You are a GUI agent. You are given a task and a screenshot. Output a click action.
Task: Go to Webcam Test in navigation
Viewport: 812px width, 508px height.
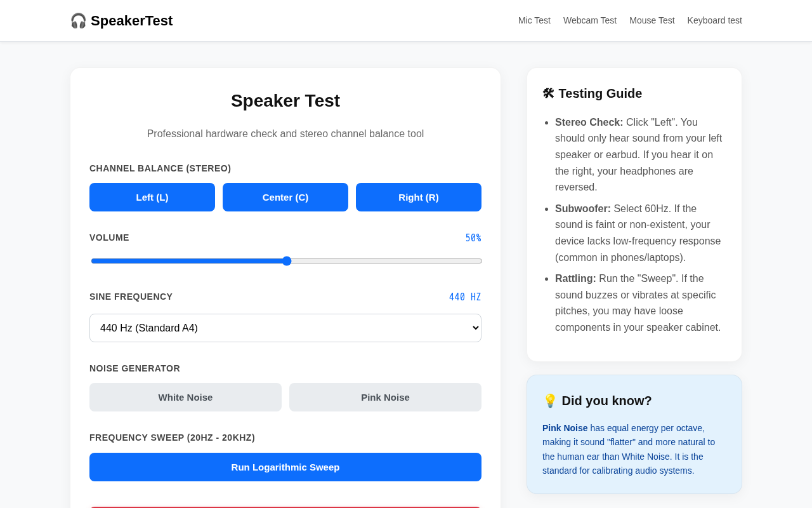[590, 20]
